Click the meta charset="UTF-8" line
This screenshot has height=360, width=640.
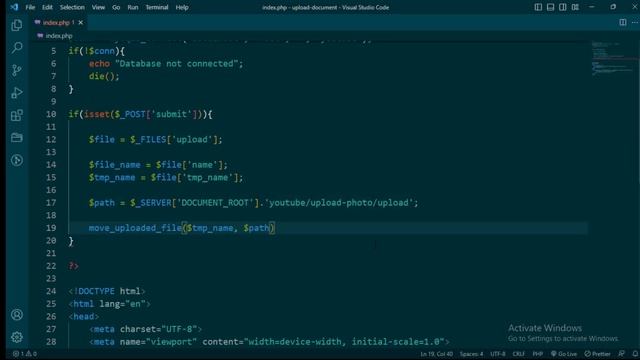[146, 329]
